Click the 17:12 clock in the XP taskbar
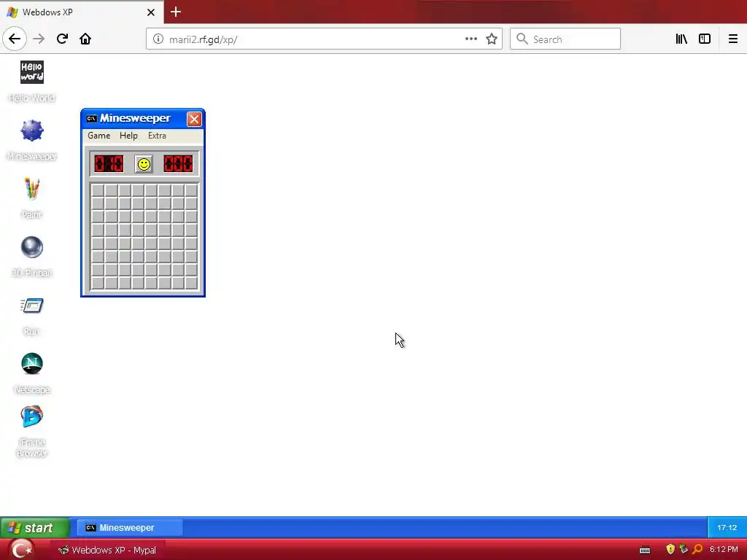The image size is (747, 560). click(727, 528)
